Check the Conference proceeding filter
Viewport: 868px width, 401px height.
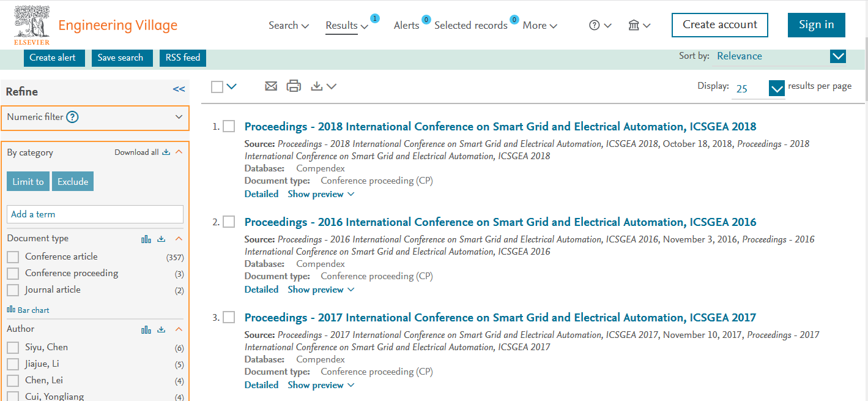pos(13,274)
